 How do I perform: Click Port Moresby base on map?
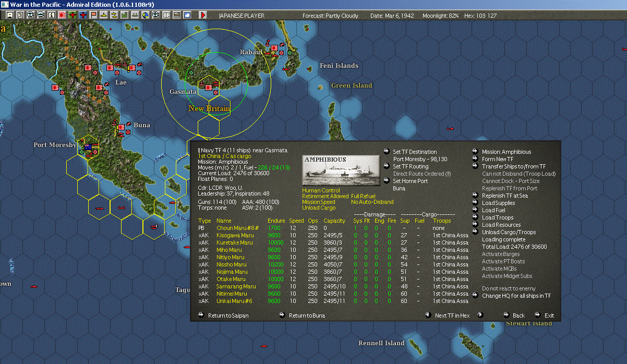(x=88, y=148)
